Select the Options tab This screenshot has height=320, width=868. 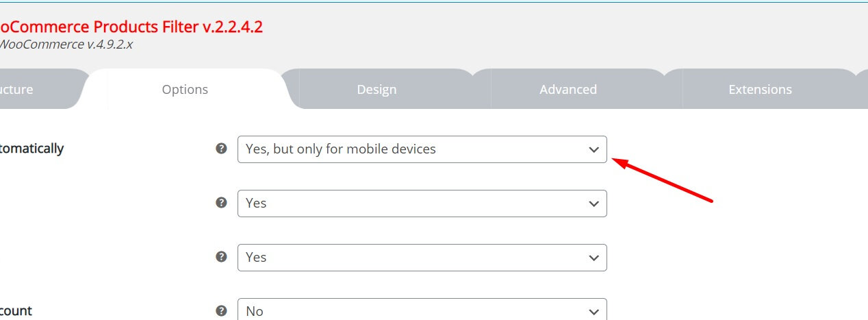click(185, 90)
